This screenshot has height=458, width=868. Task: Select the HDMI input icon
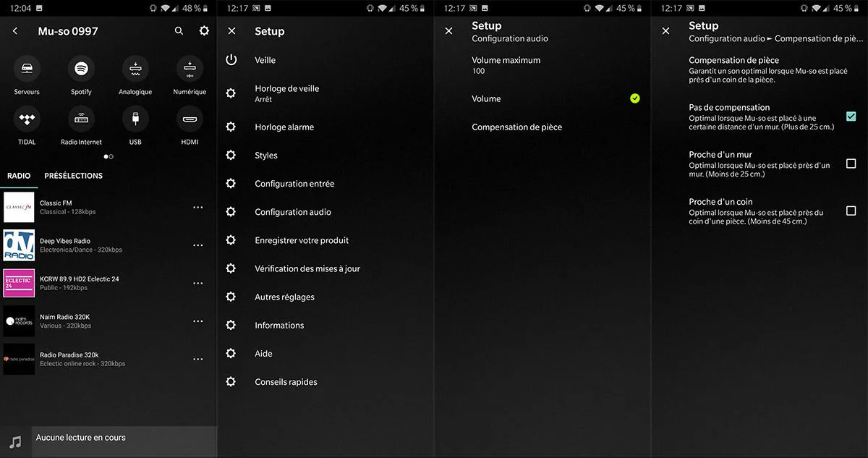pyautogui.click(x=190, y=119)
